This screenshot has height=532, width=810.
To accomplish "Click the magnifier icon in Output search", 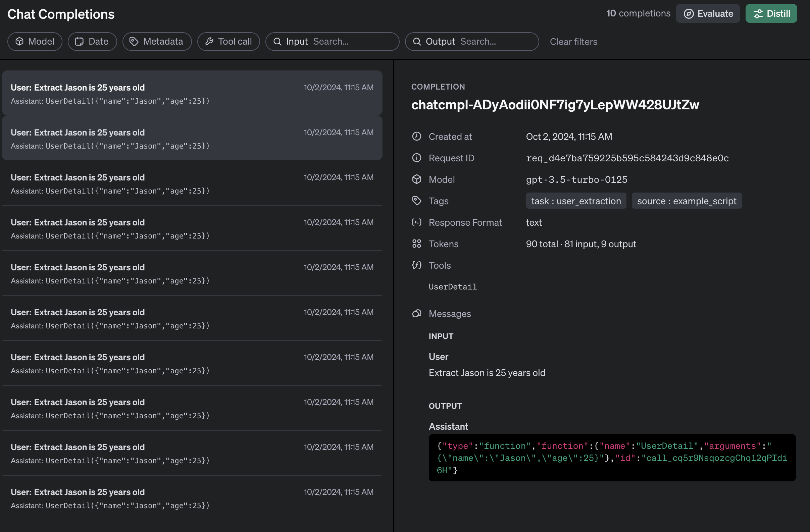I will (416, 42).
